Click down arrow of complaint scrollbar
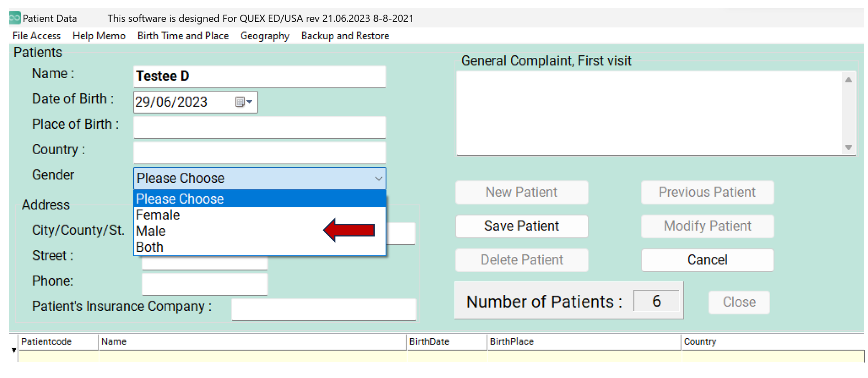 pyautogui.click(x=848, y=147)
